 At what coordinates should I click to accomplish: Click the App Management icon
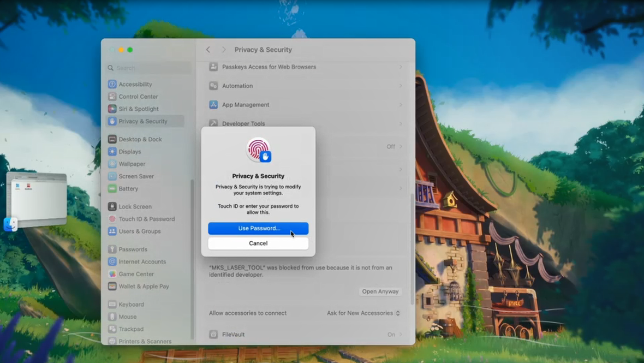[213, 105]
